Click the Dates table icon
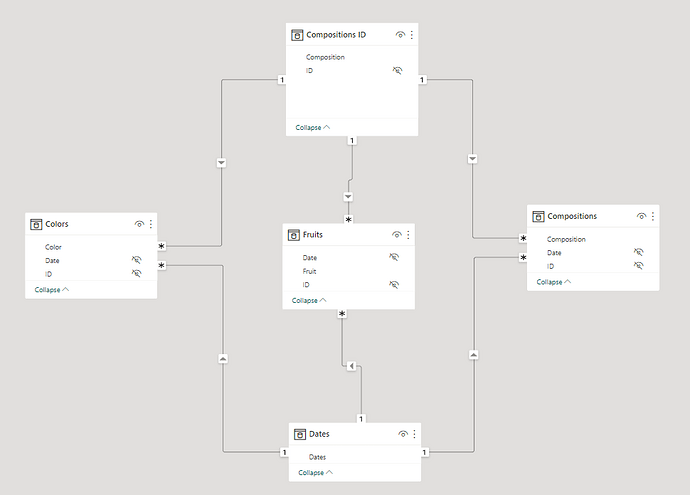Viewport: 690px width, 495px height. tap(300, 434)
